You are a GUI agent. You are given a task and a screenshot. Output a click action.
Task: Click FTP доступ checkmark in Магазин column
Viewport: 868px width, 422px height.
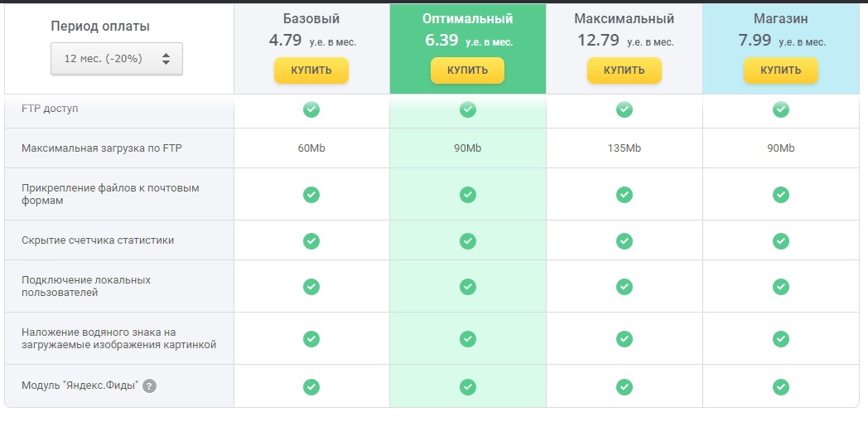[780, 109]
